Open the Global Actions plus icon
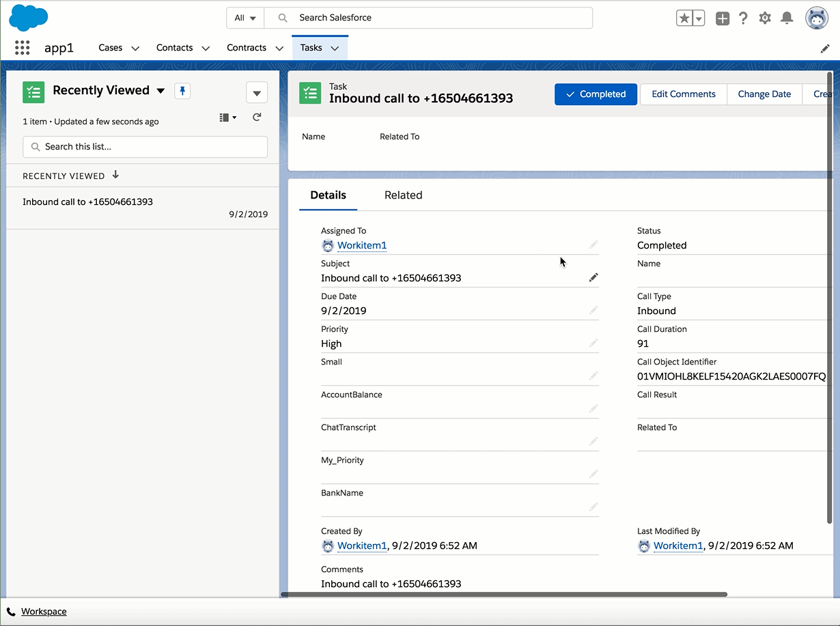 (723, 18)
